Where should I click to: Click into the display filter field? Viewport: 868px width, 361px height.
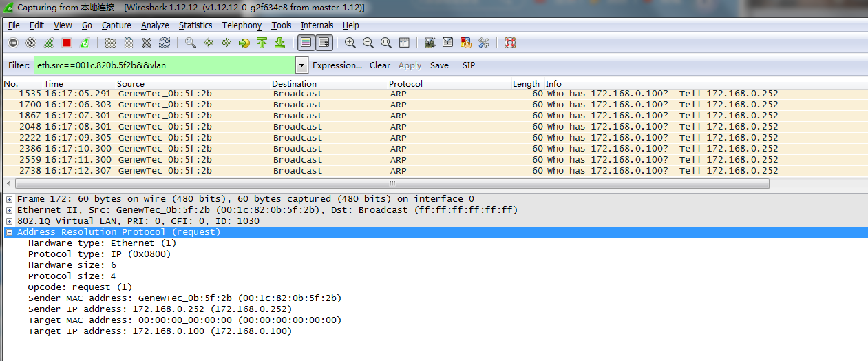[164, 65]
